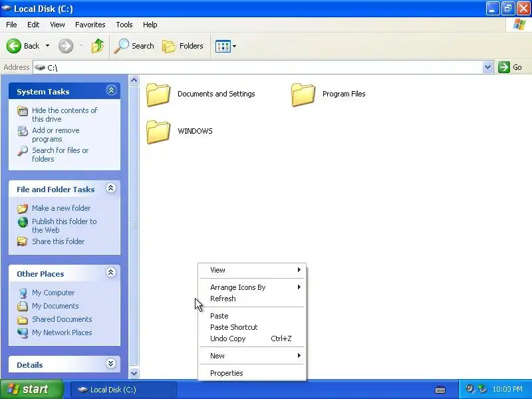
Task: Click the Make a new folder link
Action: click(61, 208)
